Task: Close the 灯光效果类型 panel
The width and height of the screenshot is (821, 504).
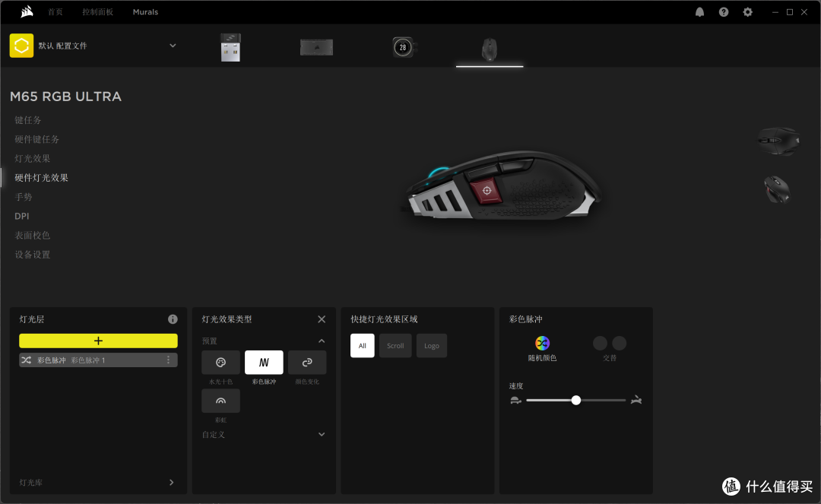Action: click(x=322, y=319)
